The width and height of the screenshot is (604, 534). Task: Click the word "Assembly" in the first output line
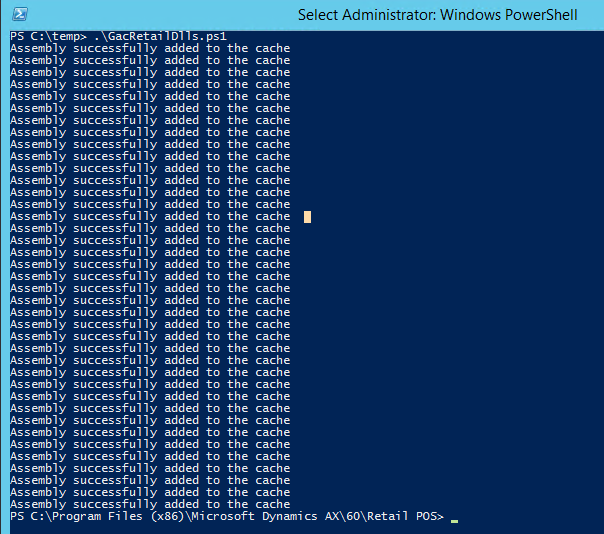point(38,48)
